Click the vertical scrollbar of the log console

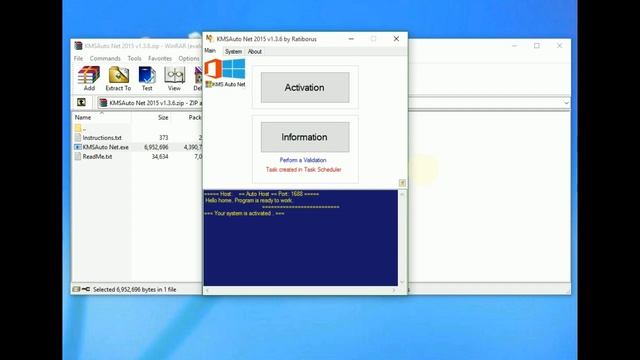(402, 238)
